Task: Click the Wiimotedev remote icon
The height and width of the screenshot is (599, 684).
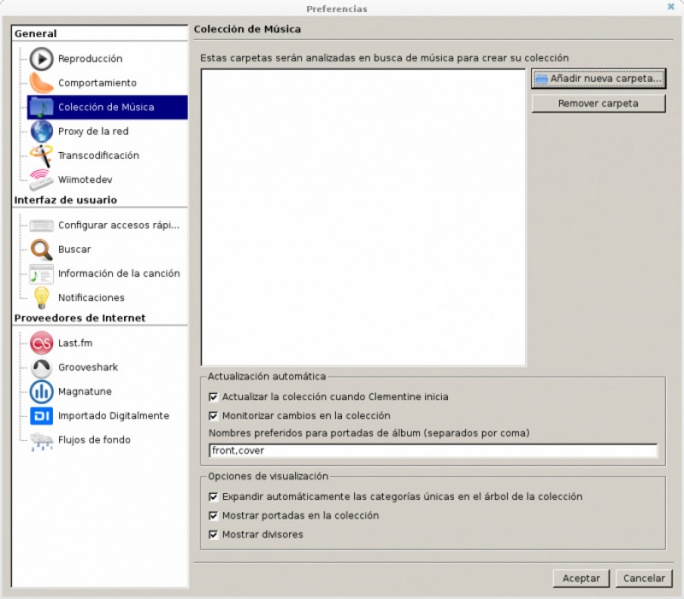Action: [41, 180]
